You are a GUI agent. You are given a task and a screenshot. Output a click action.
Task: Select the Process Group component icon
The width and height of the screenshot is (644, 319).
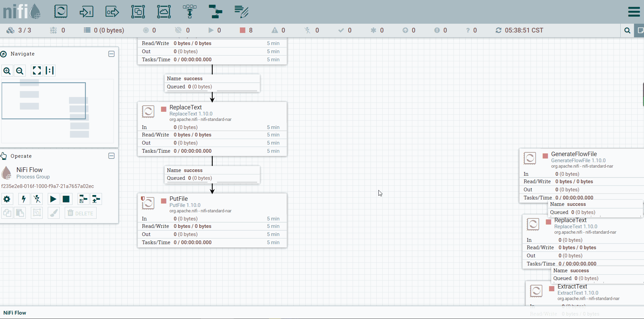click(138, 12)
